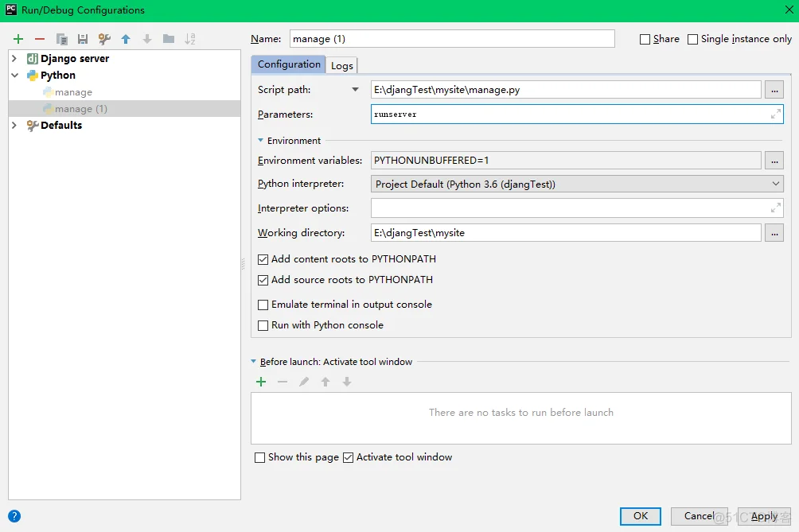Switch to the Logs tab
The image size is (799, 532).
click(342, 66)
